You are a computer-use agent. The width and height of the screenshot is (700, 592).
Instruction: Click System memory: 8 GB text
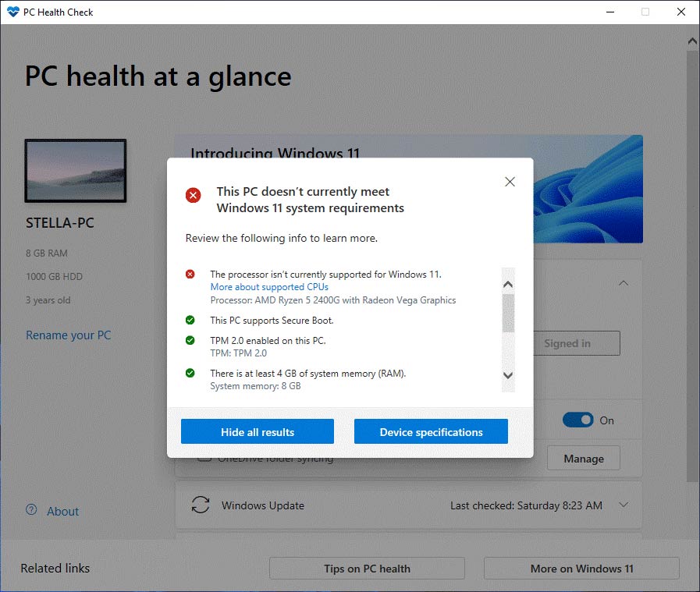(x=255, y=386)
